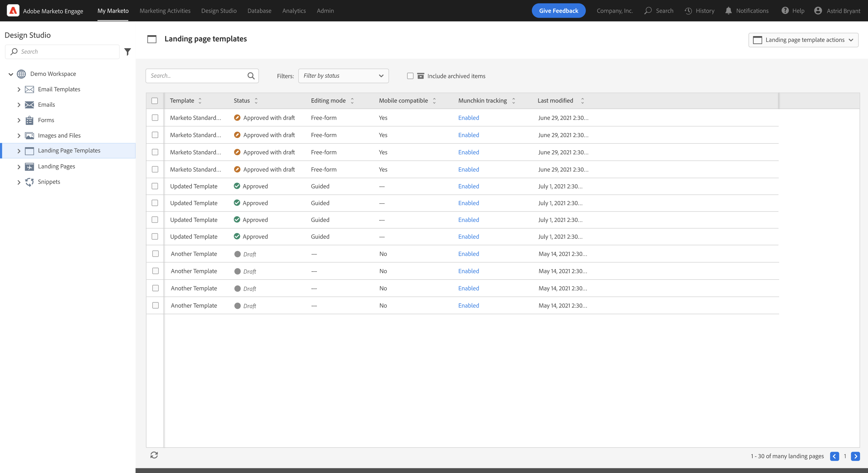Collapse the Demo Workspace tree
This screenshot has height=473, width=868.
(10, 74)
